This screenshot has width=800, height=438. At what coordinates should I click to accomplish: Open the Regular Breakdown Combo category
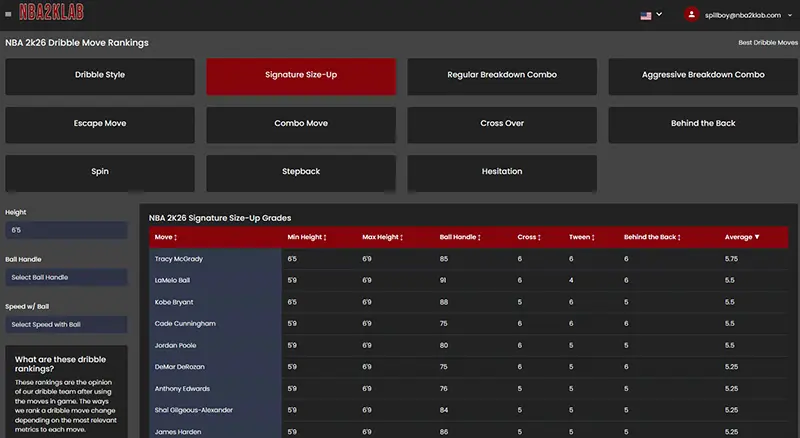(x=502, y=76)
